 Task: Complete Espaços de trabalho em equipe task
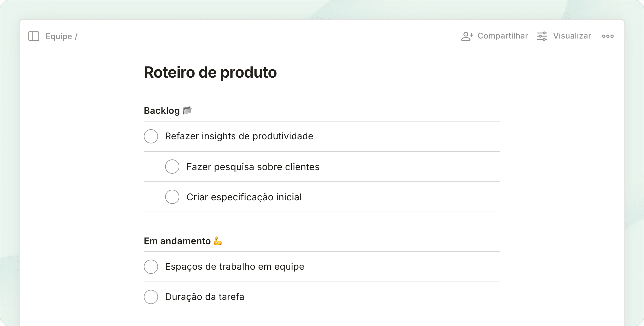[x=151, y=267]
